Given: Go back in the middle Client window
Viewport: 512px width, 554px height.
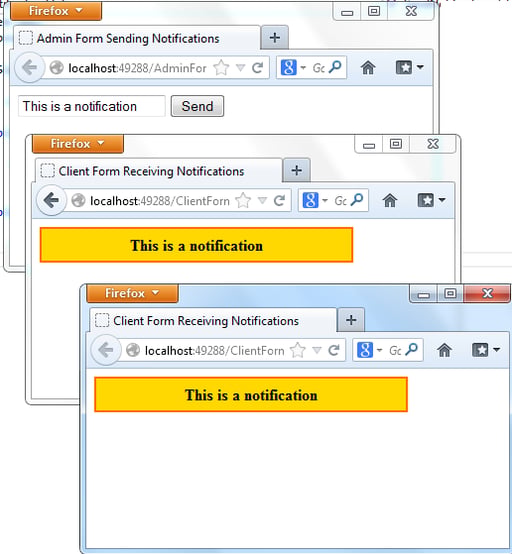Looking at the screenshot, I should pyautogui.click(x=52, y=200).
